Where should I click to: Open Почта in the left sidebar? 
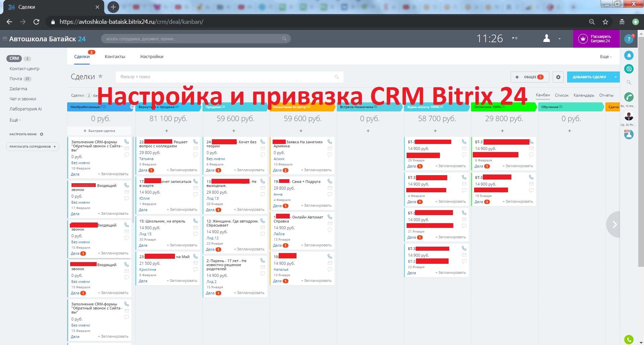(x=16, y=79)
